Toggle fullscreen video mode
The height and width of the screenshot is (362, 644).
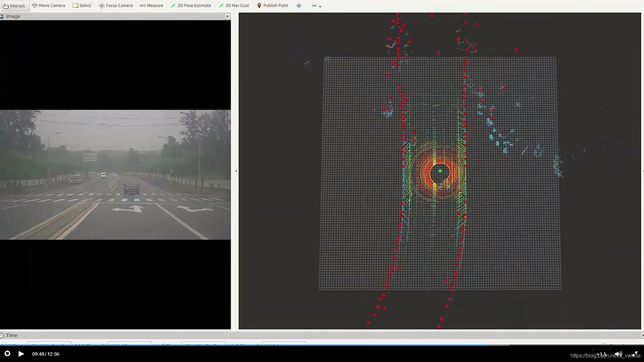coord(635,354)
